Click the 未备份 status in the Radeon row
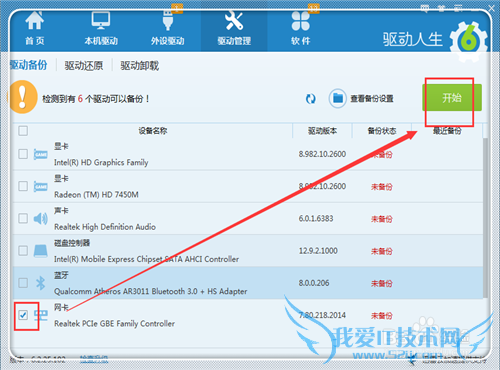The height and width of the screenshot is (370, 500). (382, 187)
